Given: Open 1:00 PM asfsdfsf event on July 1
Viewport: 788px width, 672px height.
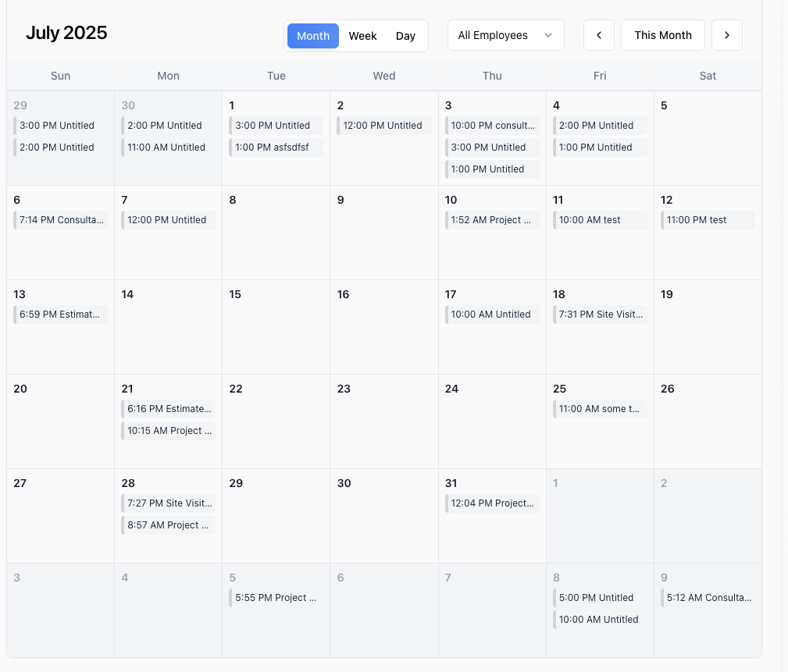Looking at the screenshot, I should coord(276,148).
